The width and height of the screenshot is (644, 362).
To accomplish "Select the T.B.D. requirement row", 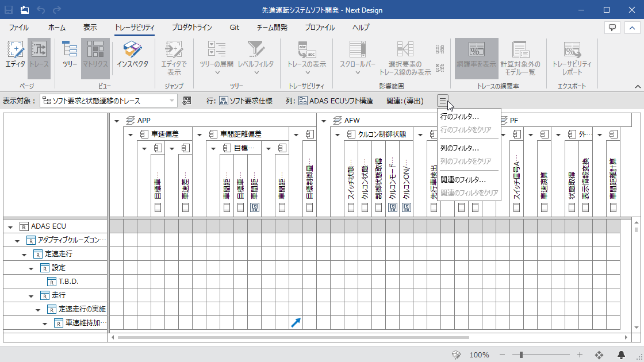I will coord(55,282).
